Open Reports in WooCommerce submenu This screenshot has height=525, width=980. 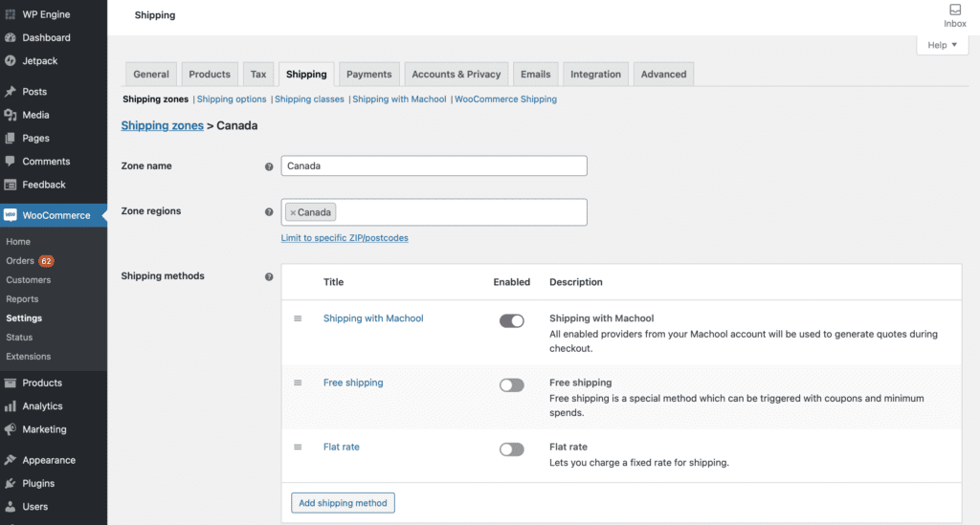[x=22, y=299]
